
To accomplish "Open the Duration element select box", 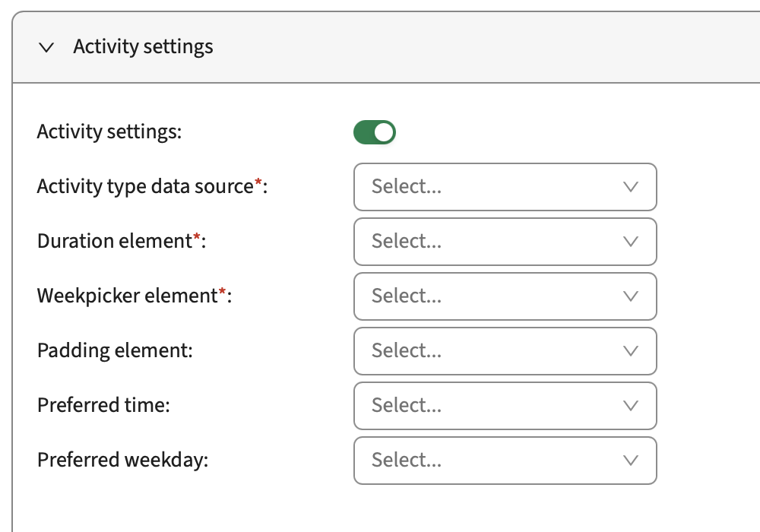I will click(494, 242).
